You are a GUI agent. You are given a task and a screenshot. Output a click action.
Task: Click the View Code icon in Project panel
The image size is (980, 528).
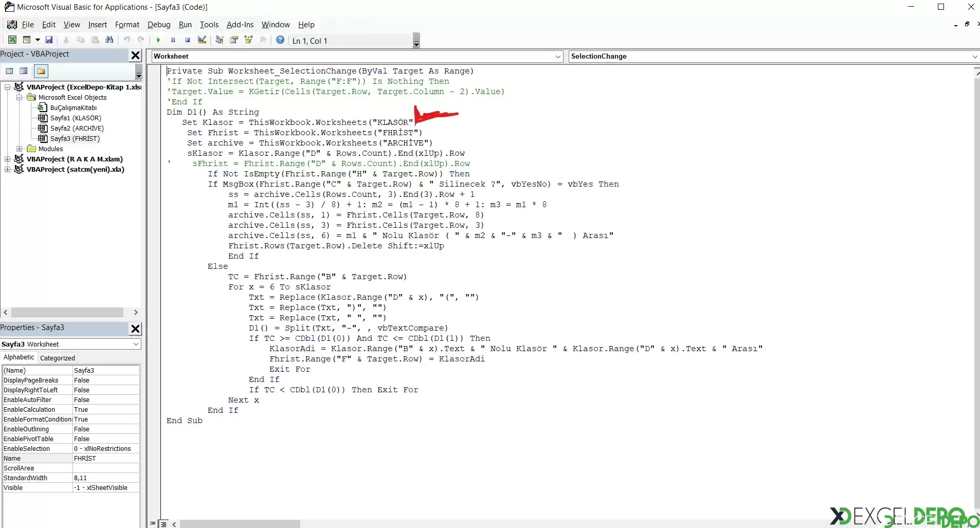coord(9,71)
